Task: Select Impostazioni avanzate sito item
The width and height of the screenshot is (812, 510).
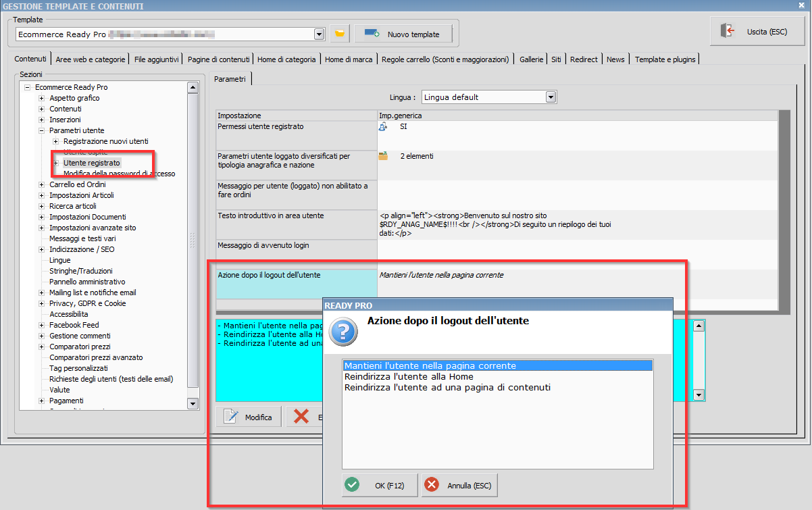Action: tap(93, 228)
